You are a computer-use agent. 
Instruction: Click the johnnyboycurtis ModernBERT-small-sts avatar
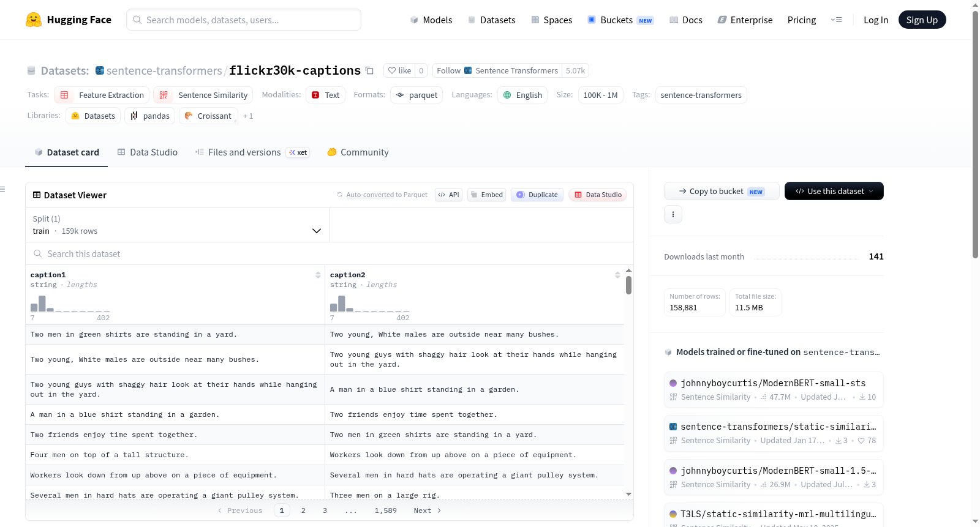(x=673, y=383)
